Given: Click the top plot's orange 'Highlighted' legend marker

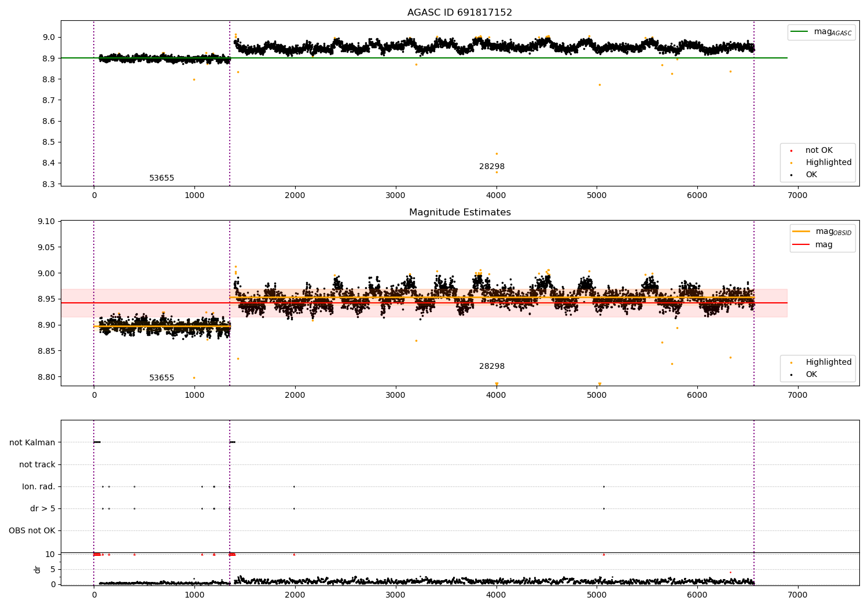Looking at the screenshot, I should pyautogui.click(x=791, y=163).
